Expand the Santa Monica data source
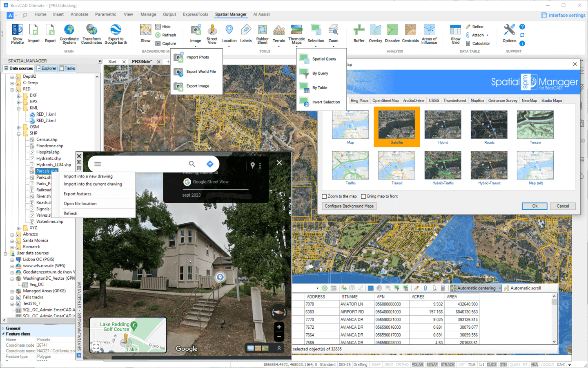588x368 pixels. click(12, 241)
